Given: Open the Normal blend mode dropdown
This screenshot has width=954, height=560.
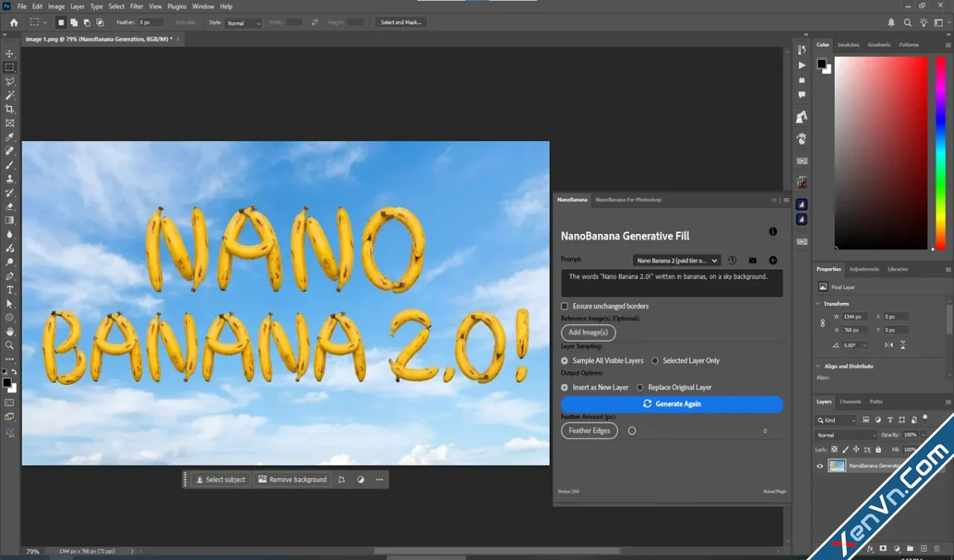Looking at the screenshot, I should tap(847, 435).
